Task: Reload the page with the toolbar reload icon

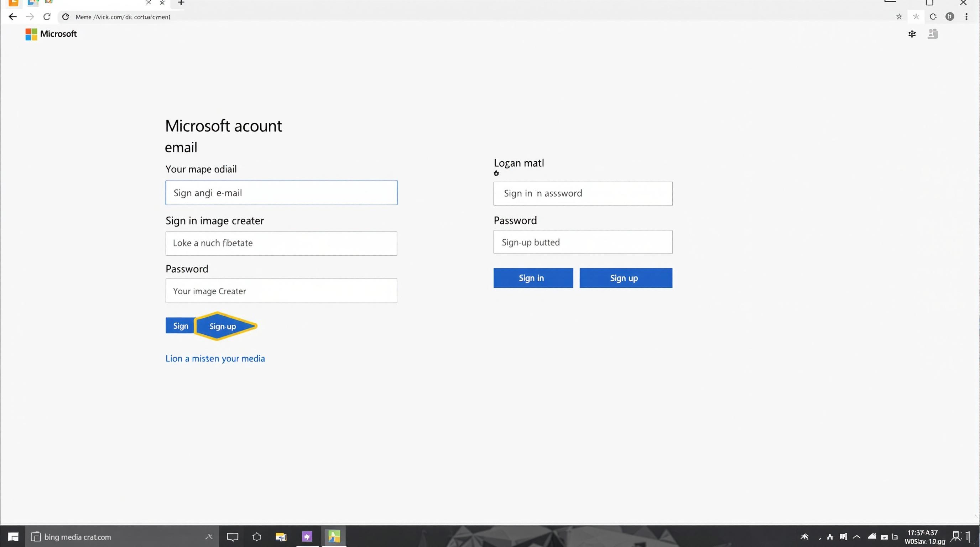Action: click(47, 17)
